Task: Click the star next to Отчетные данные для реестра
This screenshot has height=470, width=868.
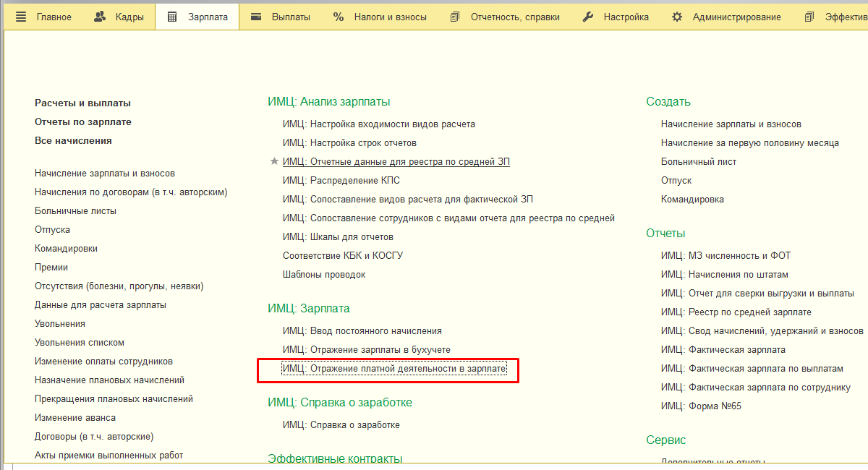Action: 273,162
